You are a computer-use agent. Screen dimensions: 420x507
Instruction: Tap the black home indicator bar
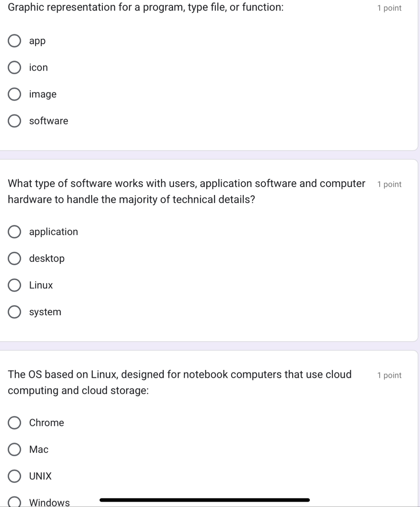(x=204, y=500)
